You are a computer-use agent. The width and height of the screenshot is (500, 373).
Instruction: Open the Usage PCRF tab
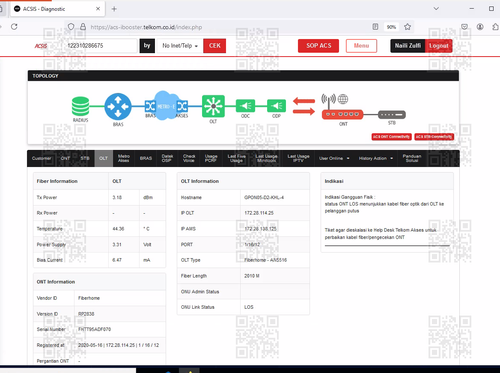[211, 158]
